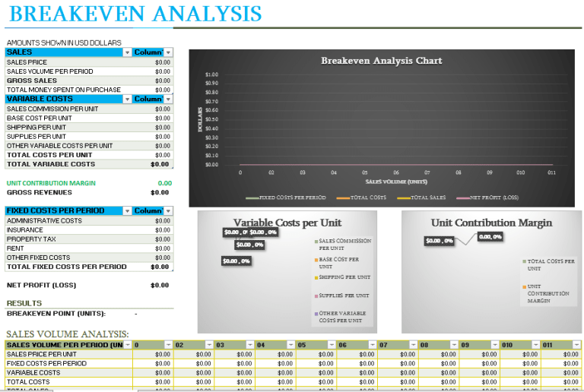The width and height of the screenshot is (584, 392).
Task: Select the Unit Contribution Margin legend entry
Action: click(546, 293)
